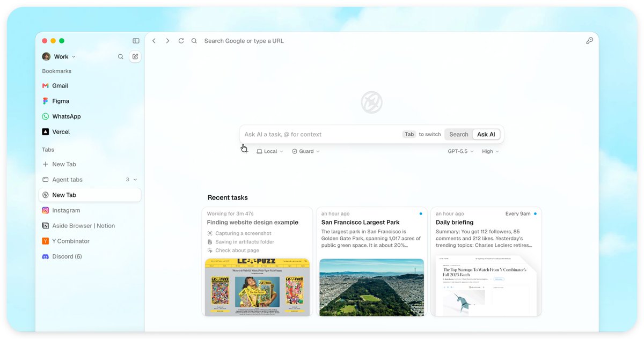Open the High effort dropdown
The height and width of the screenshot is (339, 644).
tap(491, 151)
